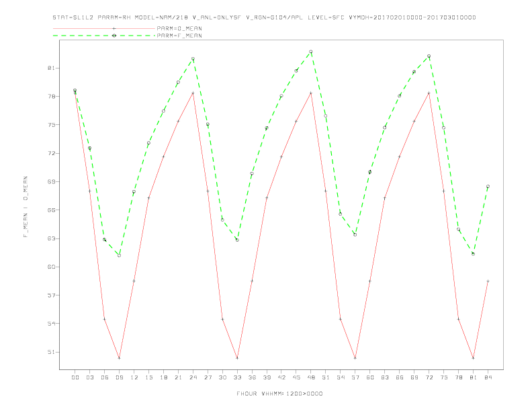Select the green F_MEAN marker at hour 84
This screenshot has width=532, height=411.
pos(488,186)
